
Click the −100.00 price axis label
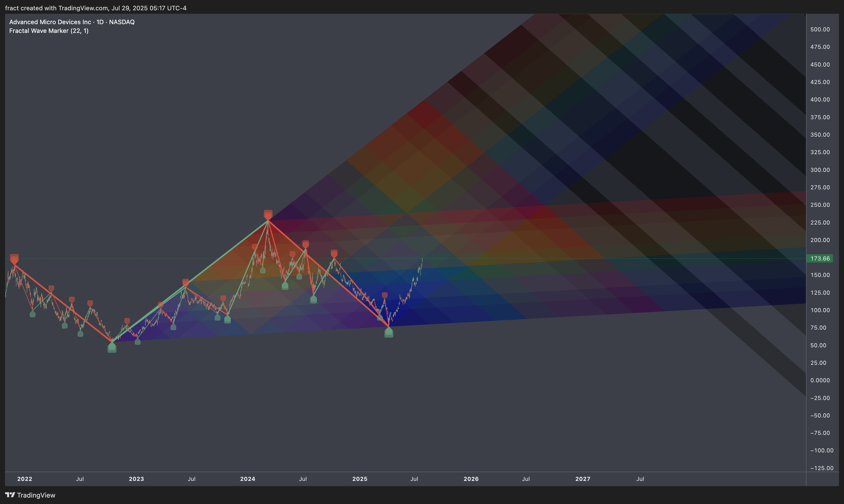pyautogui.click(x=822, y=450)
